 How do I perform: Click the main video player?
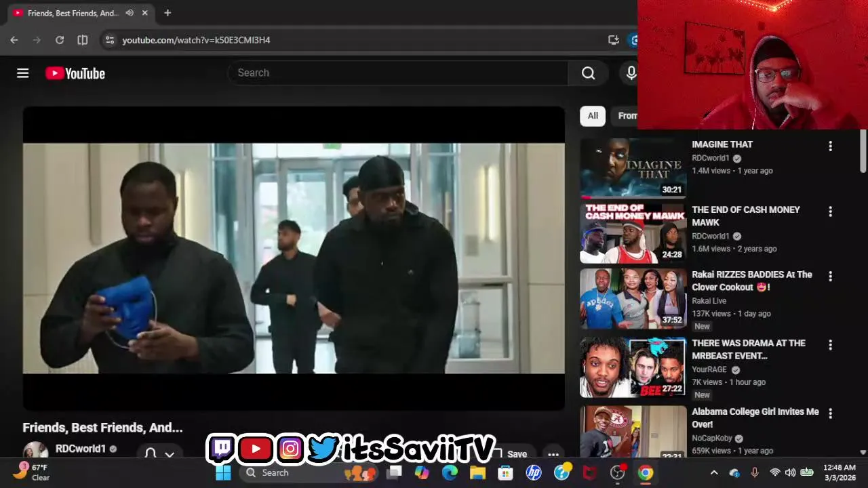click(x=294, y=258)
